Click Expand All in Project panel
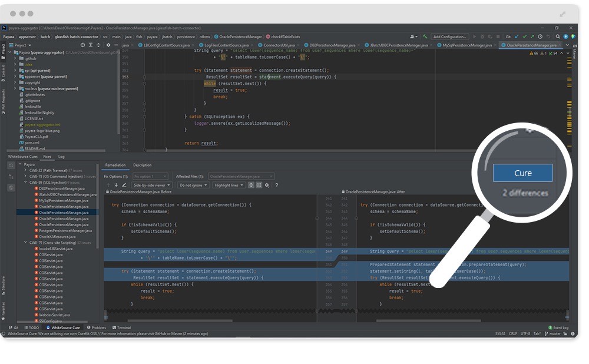 pos(91,45)
